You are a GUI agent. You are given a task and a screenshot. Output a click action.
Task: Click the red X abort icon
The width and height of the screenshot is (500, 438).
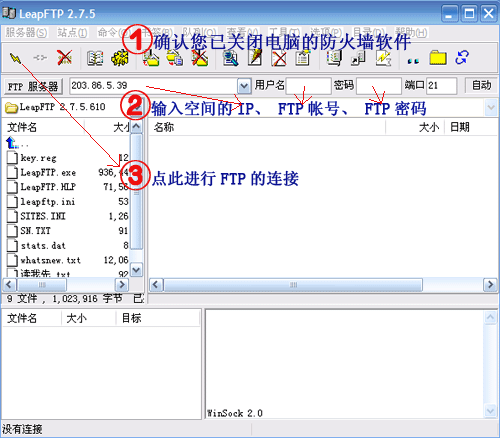[64, 58]
